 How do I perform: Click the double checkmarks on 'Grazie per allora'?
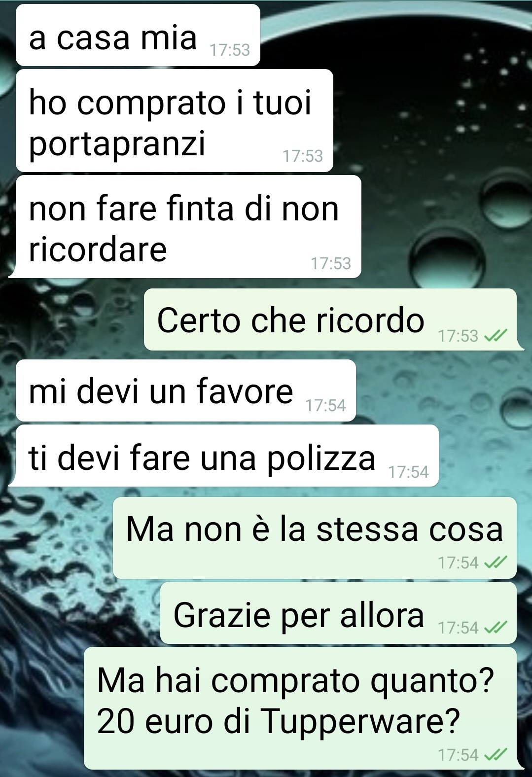(496, 628)
